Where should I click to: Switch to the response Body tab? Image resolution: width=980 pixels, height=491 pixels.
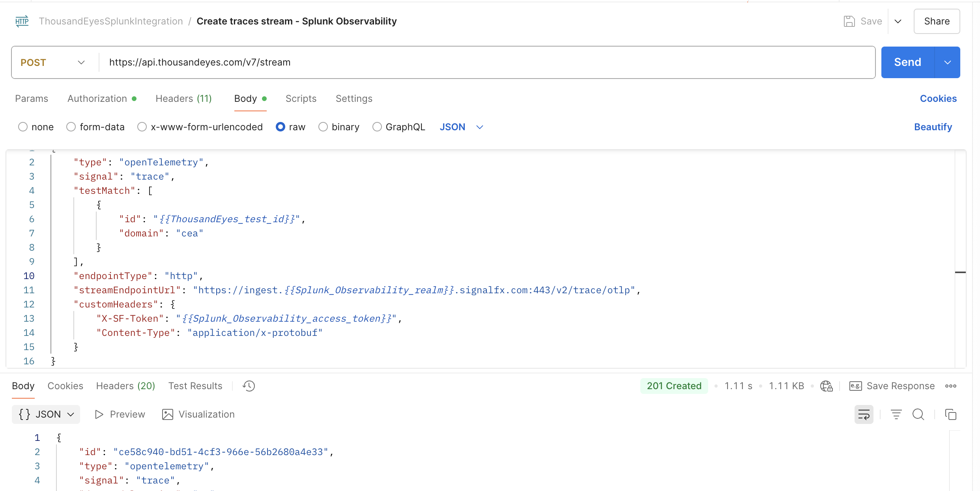click(x=23, y=386)
